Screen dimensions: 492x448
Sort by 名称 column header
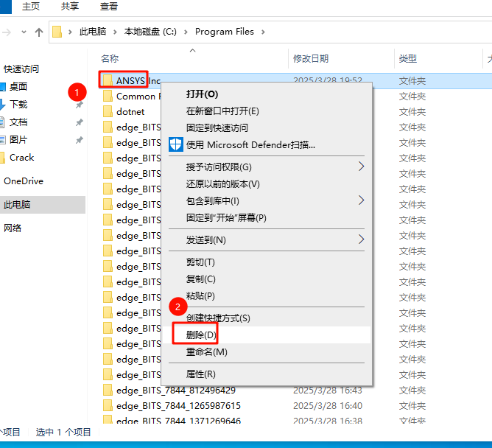110,58
